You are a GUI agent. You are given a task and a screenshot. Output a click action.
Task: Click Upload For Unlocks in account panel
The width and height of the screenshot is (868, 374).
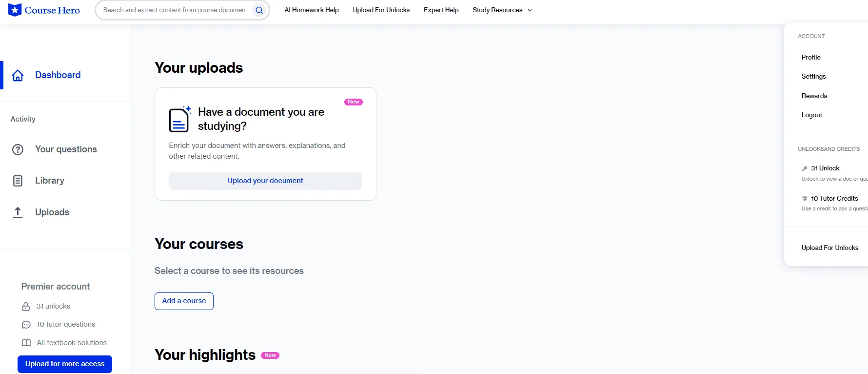pos(830,248)
